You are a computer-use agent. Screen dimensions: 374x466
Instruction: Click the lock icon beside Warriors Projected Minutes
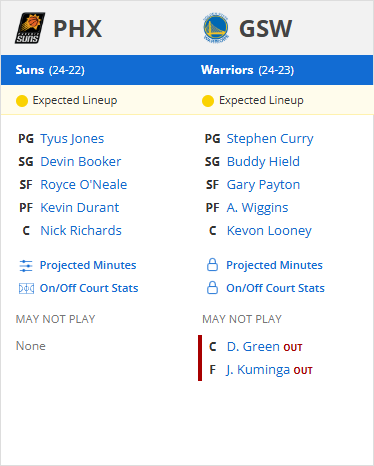tap(212, 265)
